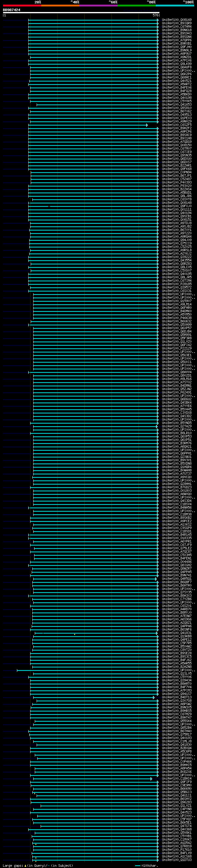Click the green ~80% legend segment
Image resolution: width=197 pixels, height=868 pixels.
[137, 6]
